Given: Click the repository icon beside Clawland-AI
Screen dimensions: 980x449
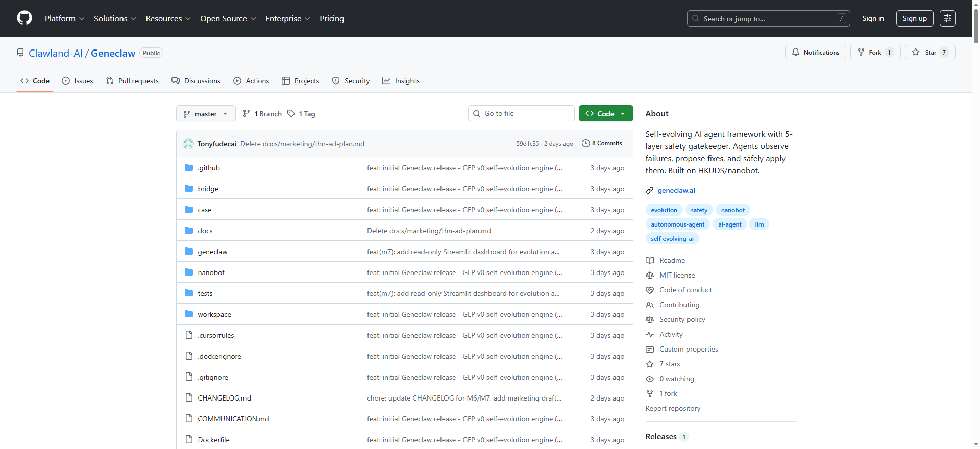Looking at the screenshot, I should click(20, 53).
